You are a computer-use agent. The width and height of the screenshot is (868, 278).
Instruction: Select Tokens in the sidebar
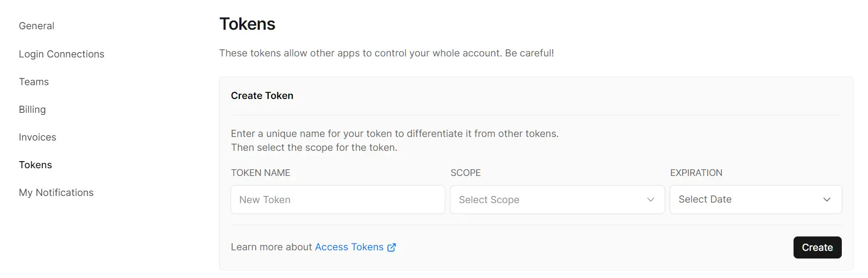pos(35,165)
